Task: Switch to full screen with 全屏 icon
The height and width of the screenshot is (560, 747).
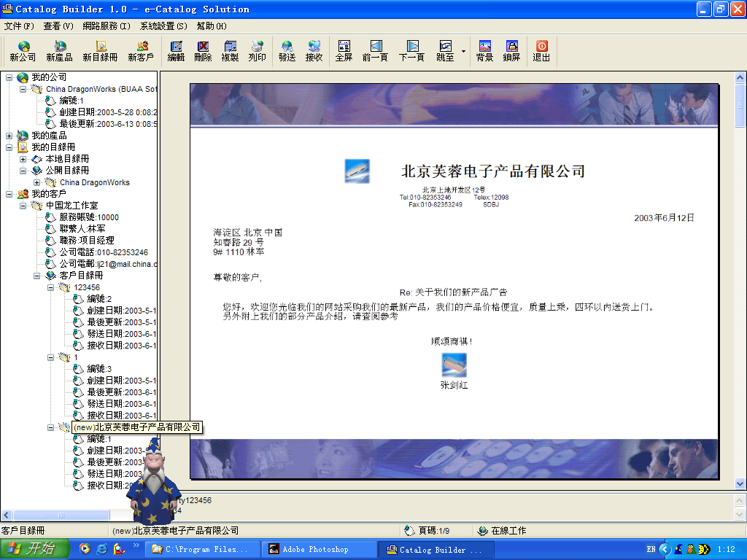Action: 344,51
